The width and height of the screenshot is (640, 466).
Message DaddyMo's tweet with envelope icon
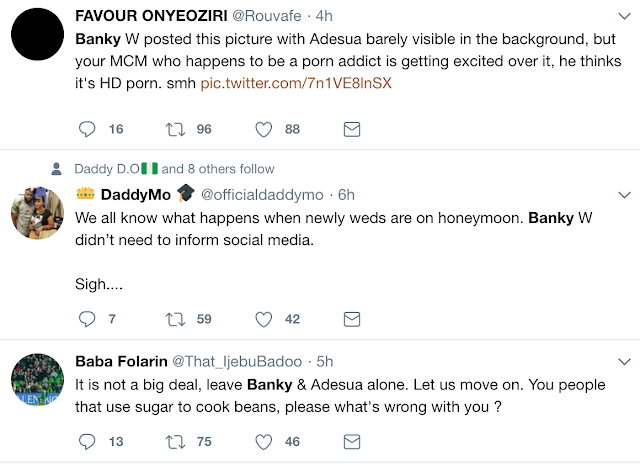[352, 320]
